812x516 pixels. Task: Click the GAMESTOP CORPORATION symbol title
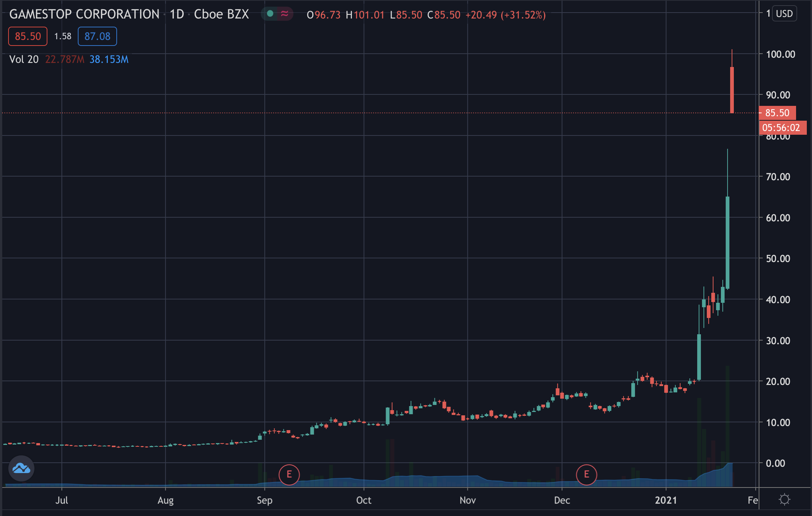[84, 14]
